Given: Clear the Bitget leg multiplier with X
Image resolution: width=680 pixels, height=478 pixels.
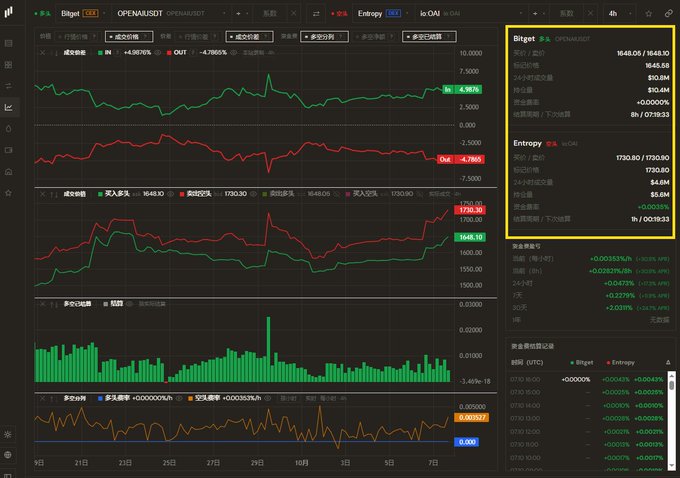Looking at the screenshot, I should 294,13.
